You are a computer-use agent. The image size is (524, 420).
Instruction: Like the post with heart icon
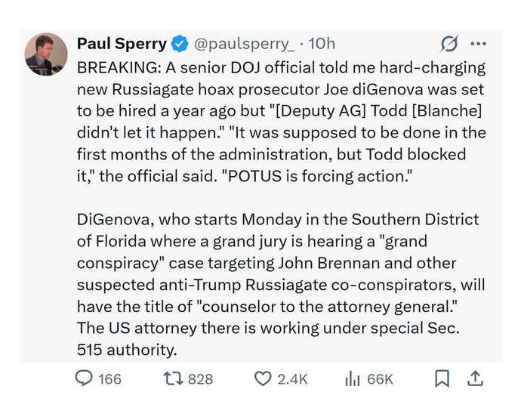[x=262, y=378]
